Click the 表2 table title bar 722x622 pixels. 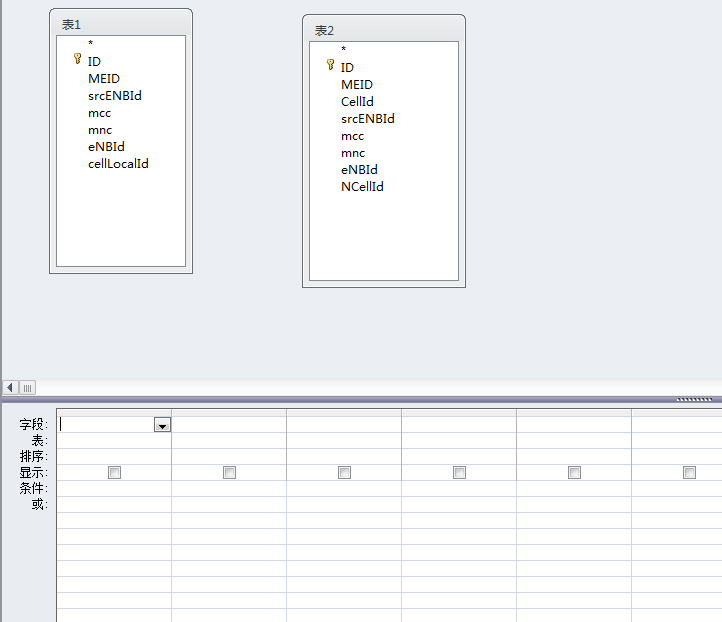384,30
